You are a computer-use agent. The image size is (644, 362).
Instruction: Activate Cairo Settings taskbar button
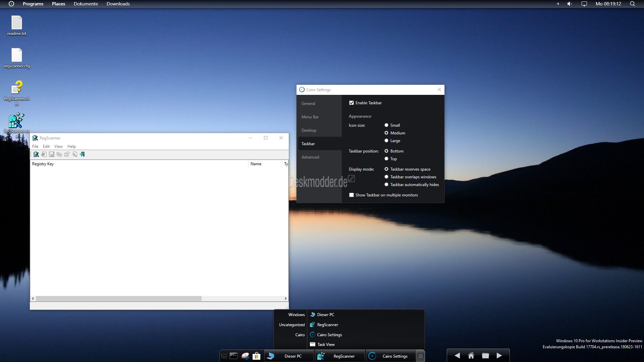390,356
